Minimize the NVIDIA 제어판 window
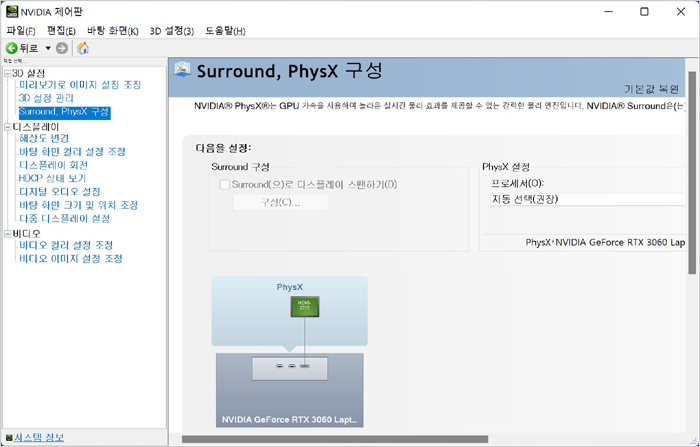700x447 pixels. pos(609,12)
